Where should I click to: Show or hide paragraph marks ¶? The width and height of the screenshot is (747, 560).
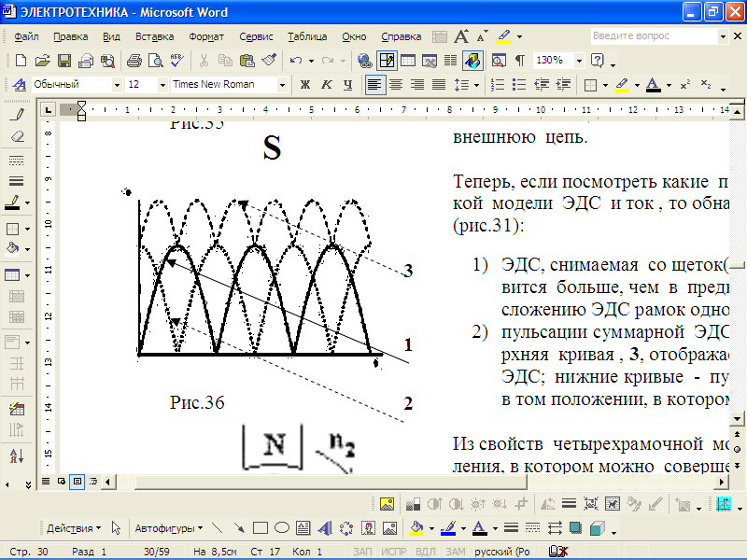pyautogui.click(x=520, y=61)
